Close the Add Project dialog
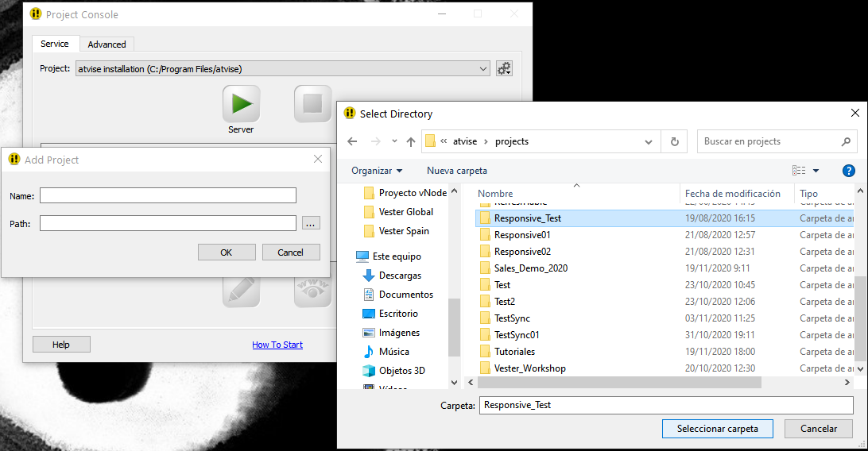Image resolution: width=868 pixels, height=451 pixels. pyautogui.click(x=318, y=159)
